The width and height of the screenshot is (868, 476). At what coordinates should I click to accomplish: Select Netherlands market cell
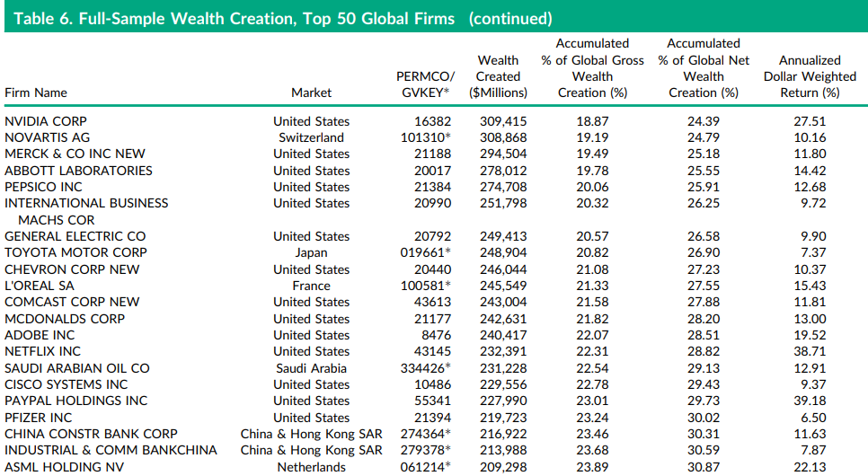pos(311,467)
